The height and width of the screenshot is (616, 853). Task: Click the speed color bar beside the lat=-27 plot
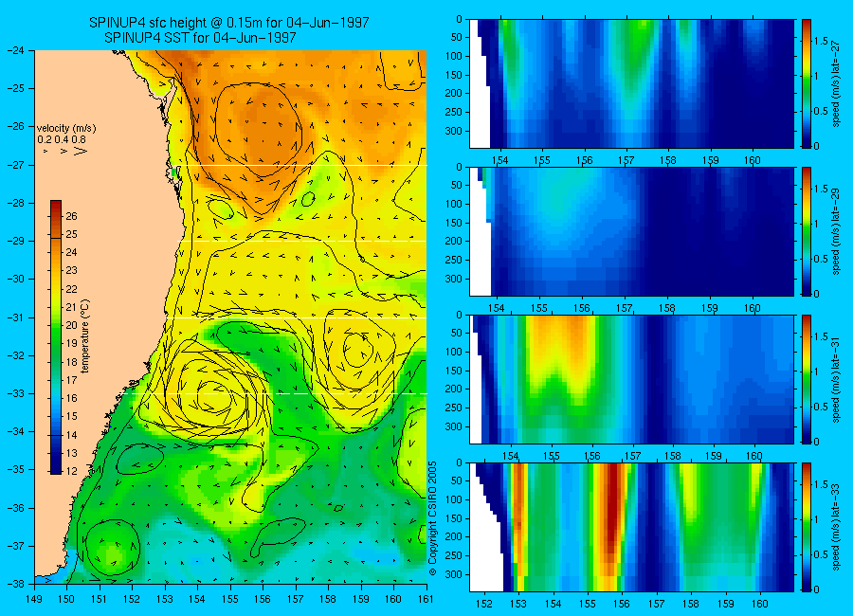[807, 83]
